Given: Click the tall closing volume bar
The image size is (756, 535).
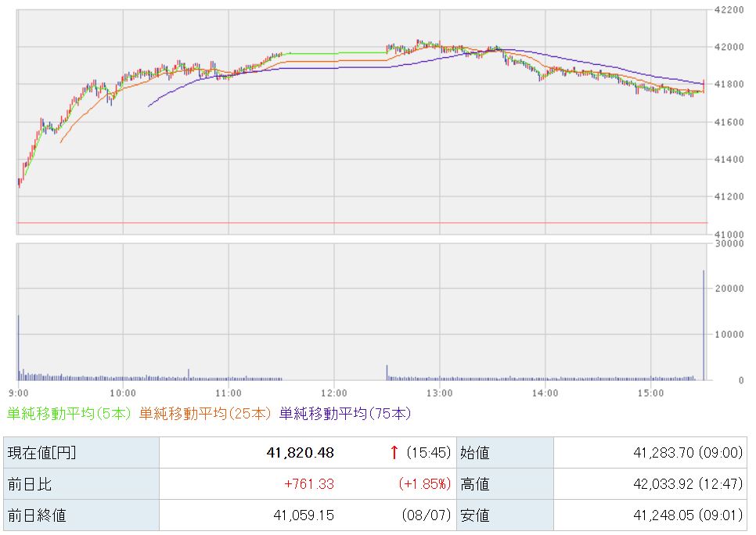Looking at the screenshot, I should pyautogui.click(x=704, y=325).
